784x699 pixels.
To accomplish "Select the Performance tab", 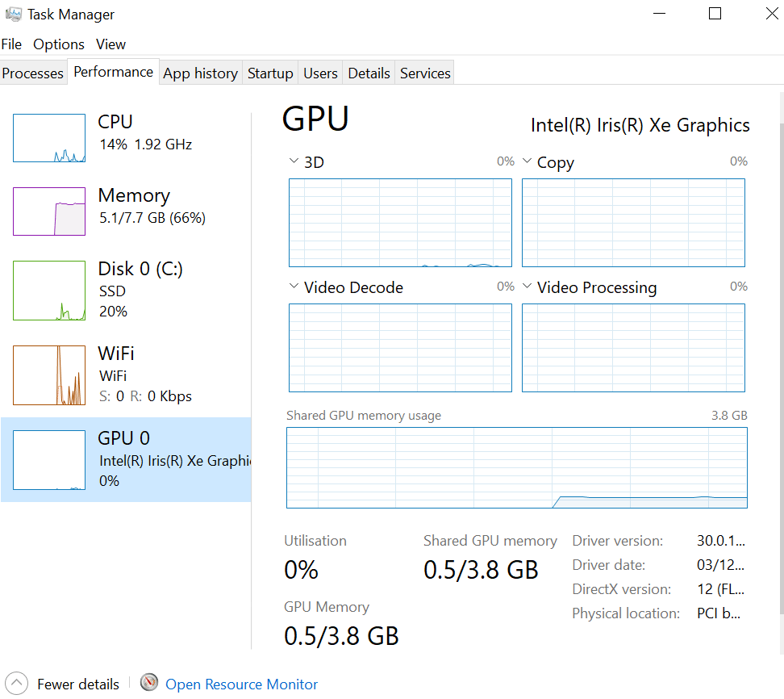I will click(x=114, y=72).
